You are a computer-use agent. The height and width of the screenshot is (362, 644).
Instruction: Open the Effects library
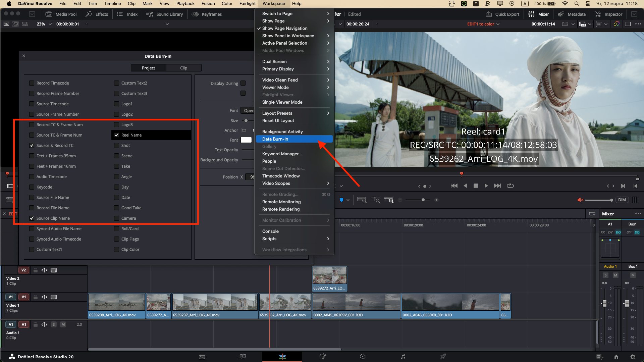(x=97, y=14)
